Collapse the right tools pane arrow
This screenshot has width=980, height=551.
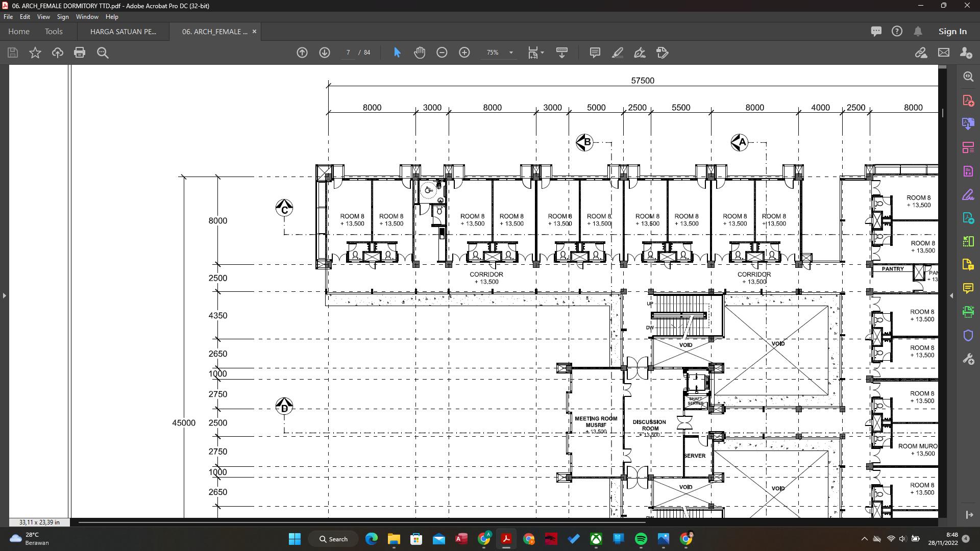(951, 295)
